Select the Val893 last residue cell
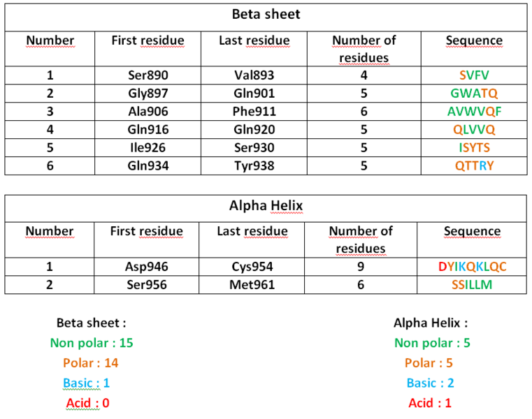532x419 pixels. 254,75
